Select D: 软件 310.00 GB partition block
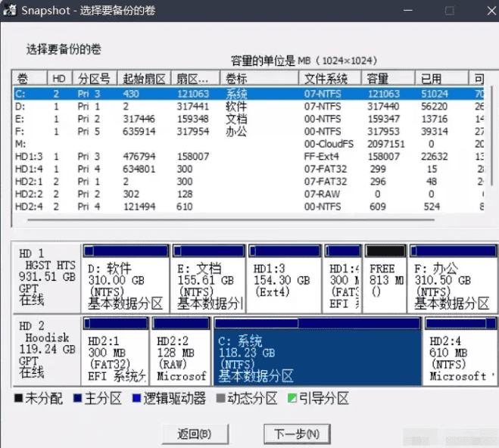Image resolution: width=499 pixels, height=448 pixels. (x=126, y=278)
